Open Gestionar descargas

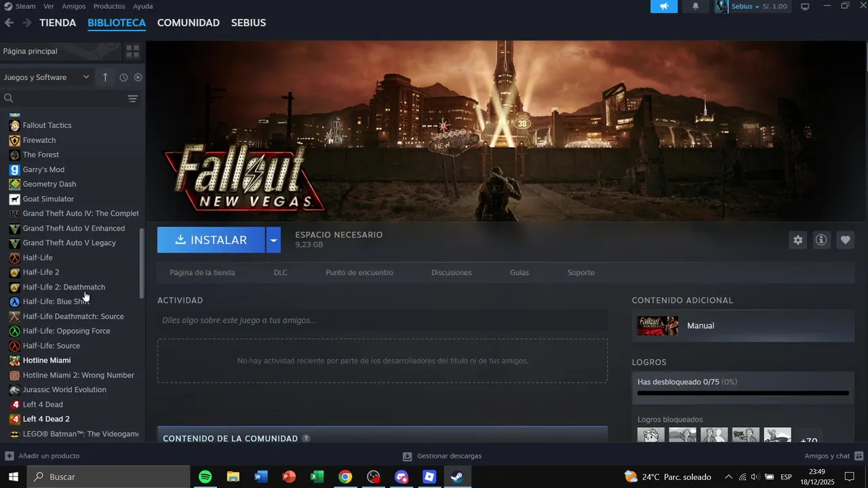[442, 456]
